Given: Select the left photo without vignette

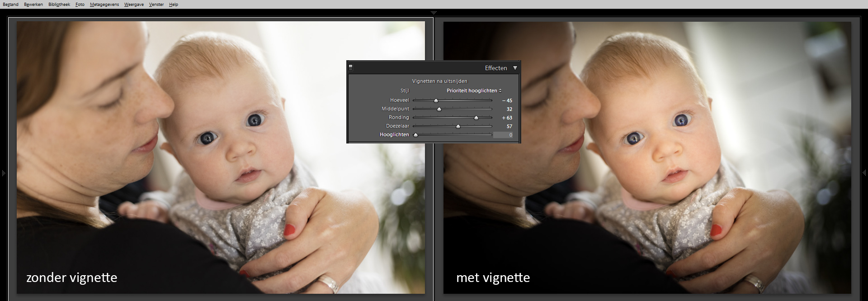Looking at the screenshot, I should click(181, 181).
